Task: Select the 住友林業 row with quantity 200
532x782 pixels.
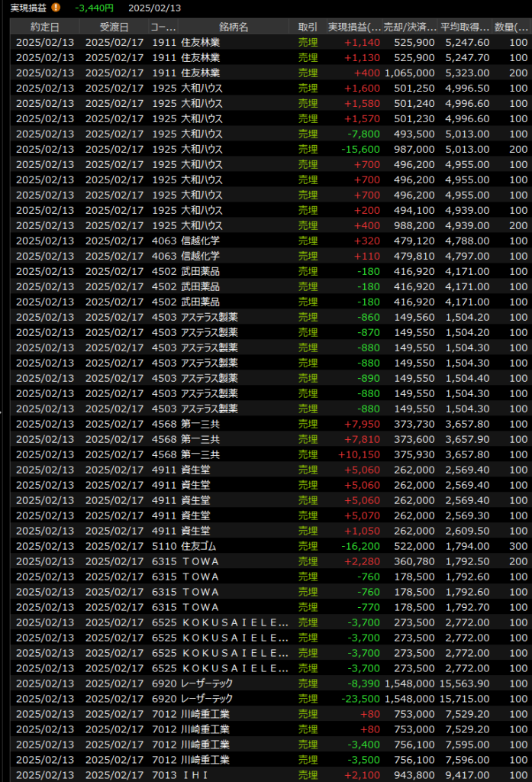Action: (229, 73)
